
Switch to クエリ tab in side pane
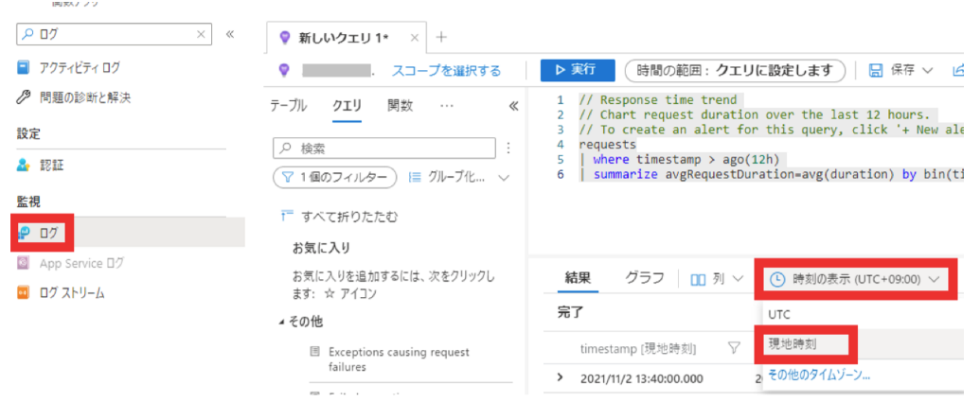[347, 106]
